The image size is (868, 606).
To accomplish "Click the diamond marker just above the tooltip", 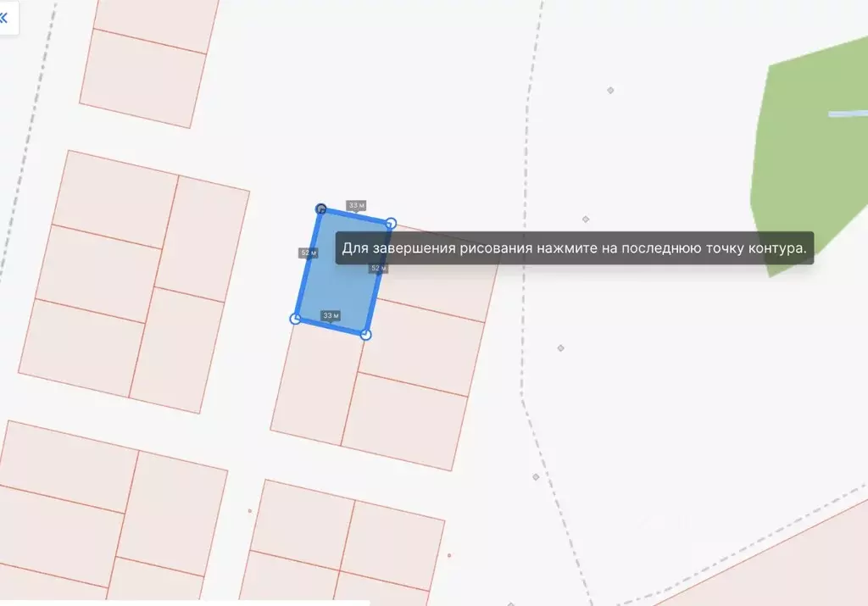I will (x=586, y=219).
